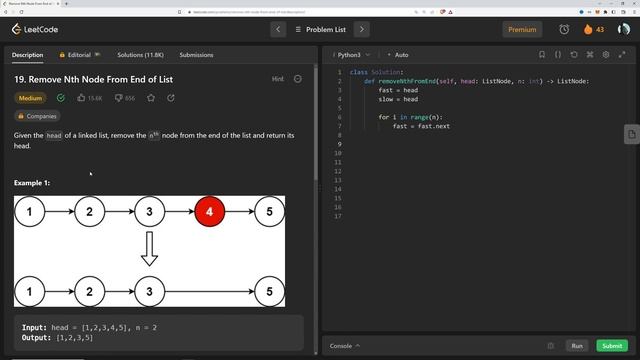
Task: Close the LeetCode browser tab
Action: pos(58,3)
